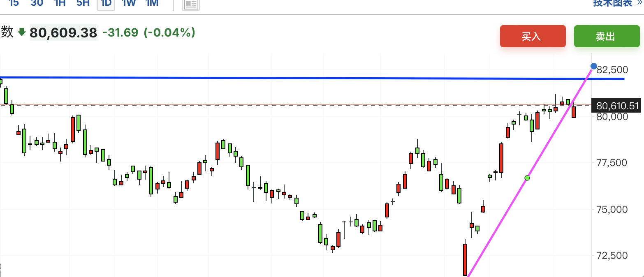Click the 77,500 price axis label
Viewport: 644px width, 277px height.
[612, 163]
